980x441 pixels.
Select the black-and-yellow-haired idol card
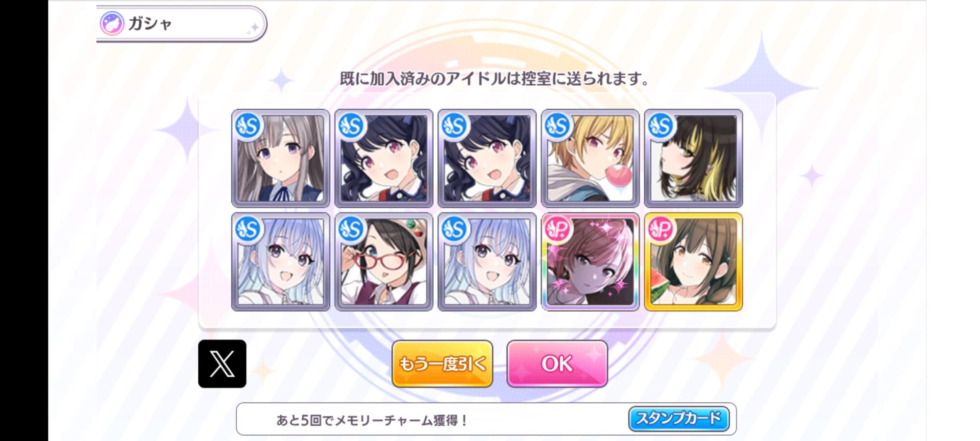point(693,158)
